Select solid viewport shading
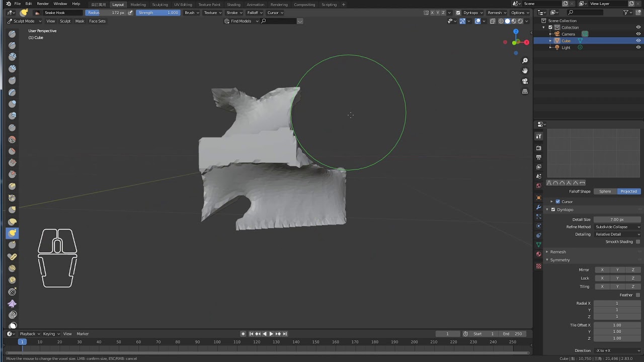This screenshot has height=362, width=644. click(507, 21)
